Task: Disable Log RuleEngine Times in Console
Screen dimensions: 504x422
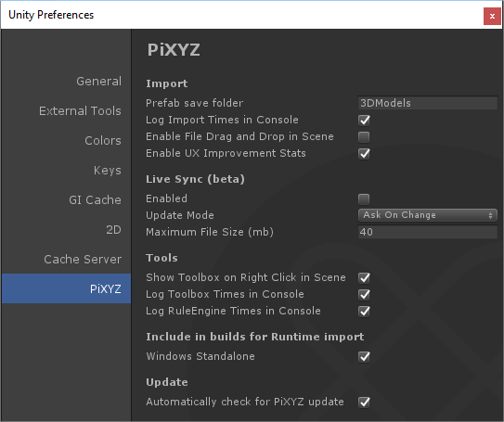Action: tap(364, 312)
